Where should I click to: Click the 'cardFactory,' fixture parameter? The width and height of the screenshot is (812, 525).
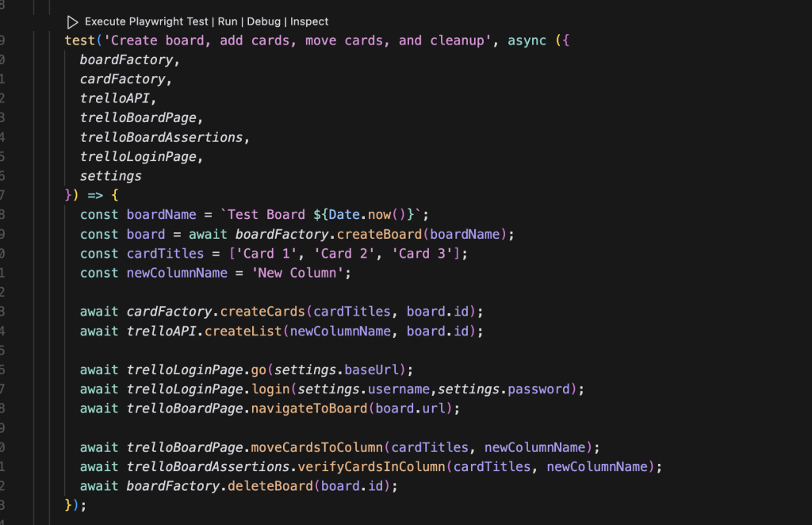(x=126, y=79)
